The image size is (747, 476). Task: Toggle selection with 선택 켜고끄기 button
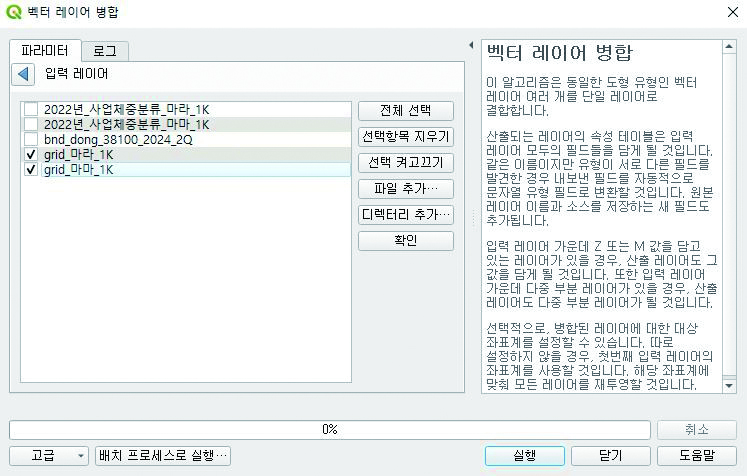405,162
